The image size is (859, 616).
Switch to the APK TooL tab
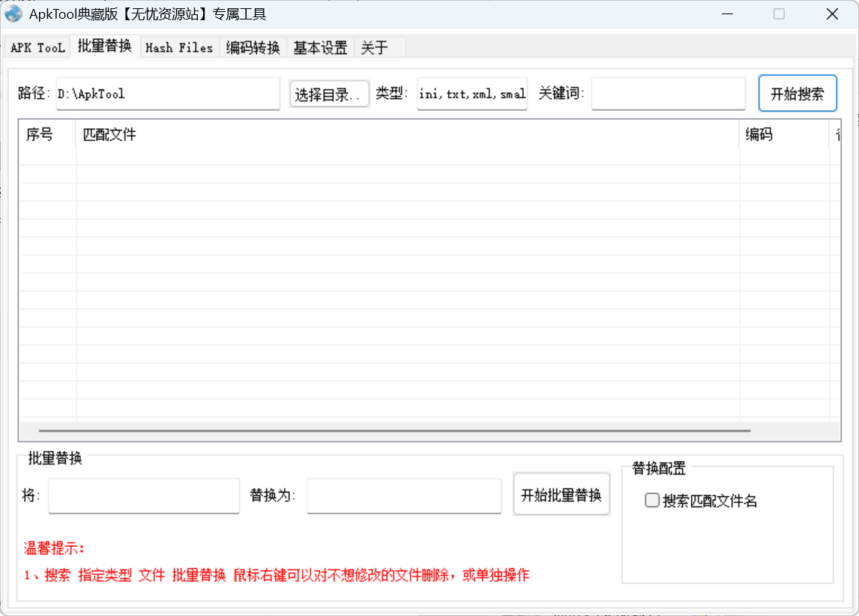click(x=37, y=48)
